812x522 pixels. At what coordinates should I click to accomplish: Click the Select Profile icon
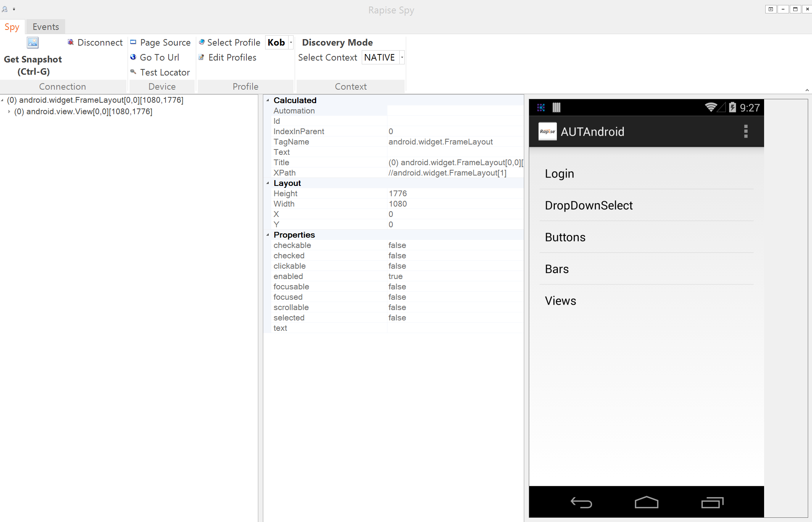[x=202, y=42]
